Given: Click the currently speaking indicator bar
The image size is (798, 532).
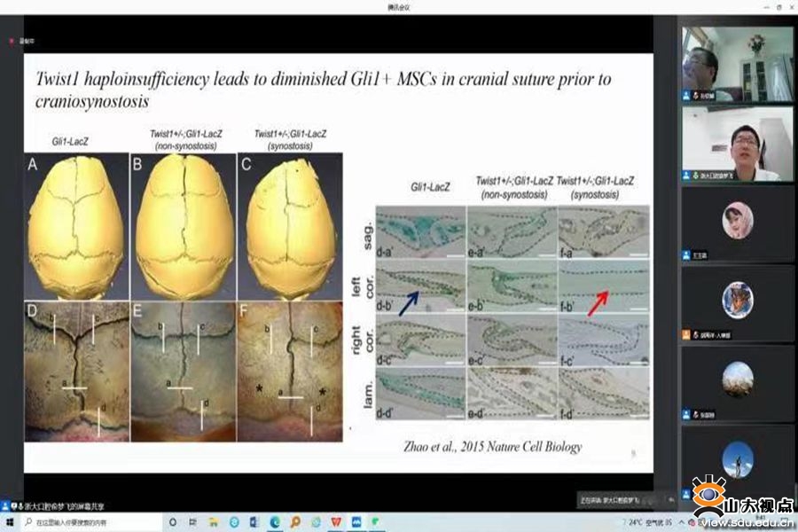Looking at the screenshot, I should pyautogui.click(x=621, y=500).
